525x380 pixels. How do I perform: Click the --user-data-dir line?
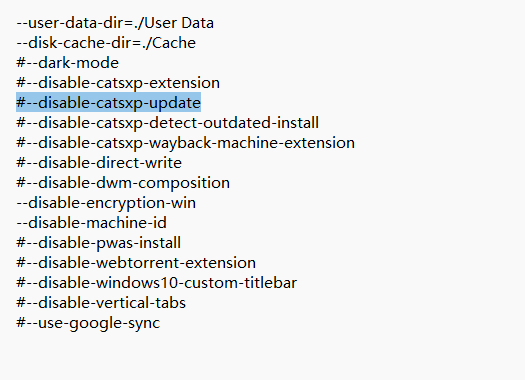[115, 23]
